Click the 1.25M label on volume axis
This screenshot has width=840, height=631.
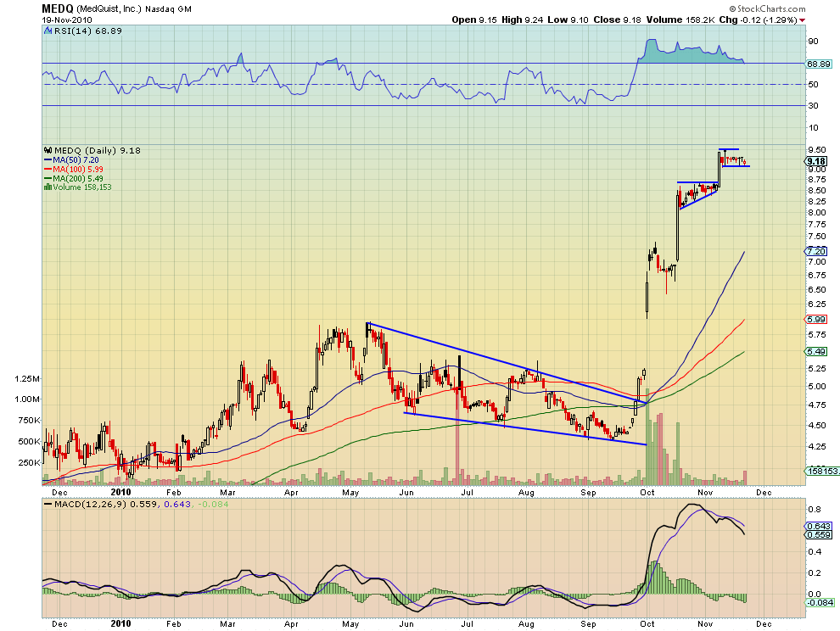pyautogui.click(x=27, y=379)
